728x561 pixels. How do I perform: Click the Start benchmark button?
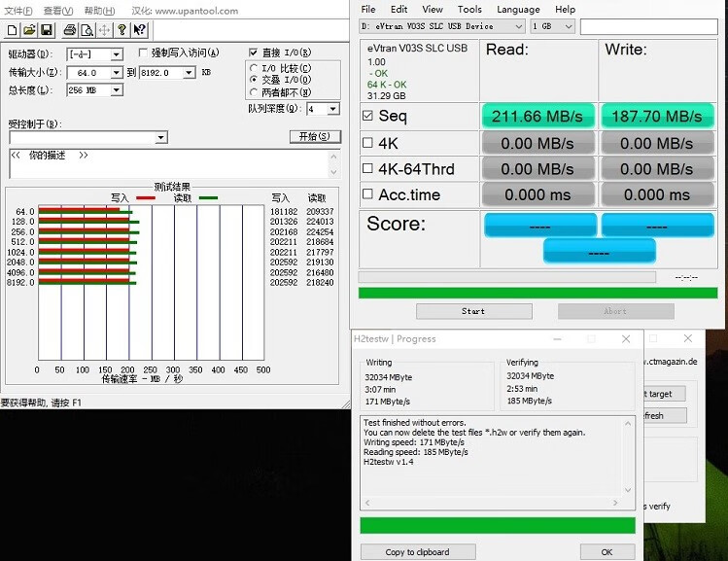(473, 311)
